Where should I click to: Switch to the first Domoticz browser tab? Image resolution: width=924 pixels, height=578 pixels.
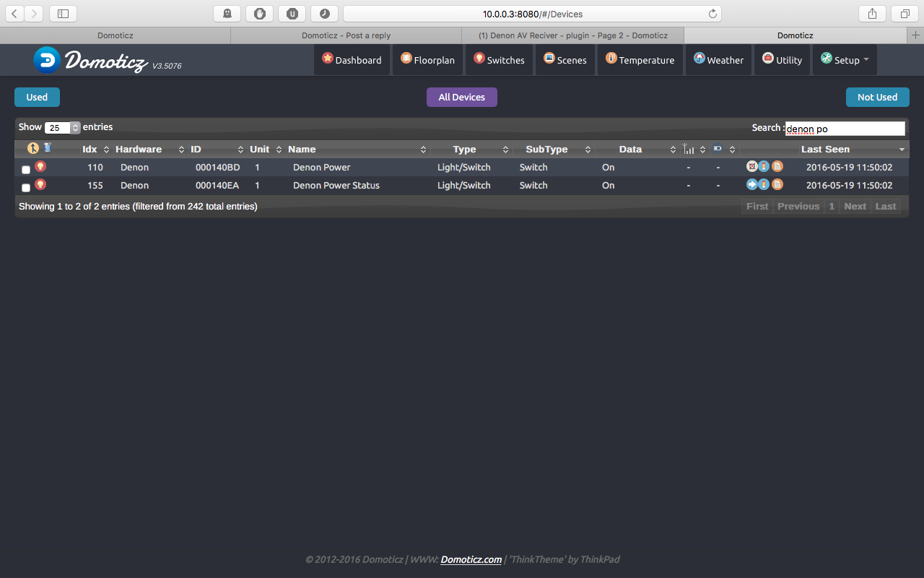pyautogui.click(x=115, y=35)
